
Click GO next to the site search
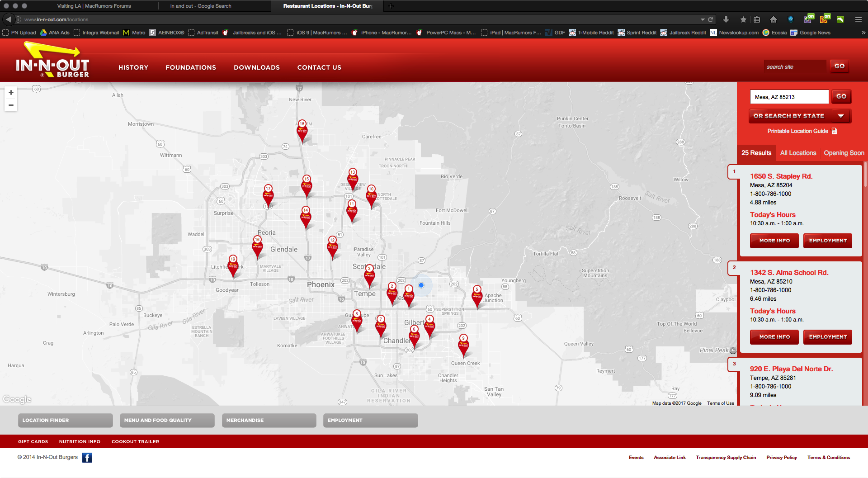840,66
